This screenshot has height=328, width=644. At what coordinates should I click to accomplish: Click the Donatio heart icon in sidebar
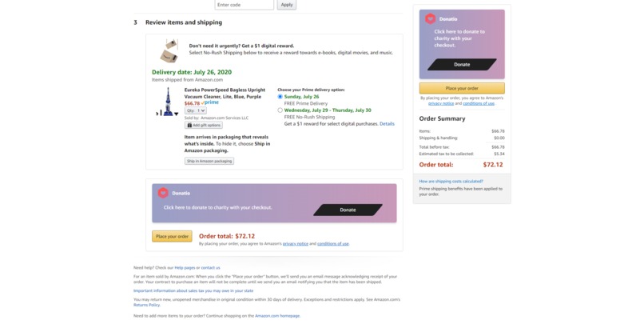430,18
